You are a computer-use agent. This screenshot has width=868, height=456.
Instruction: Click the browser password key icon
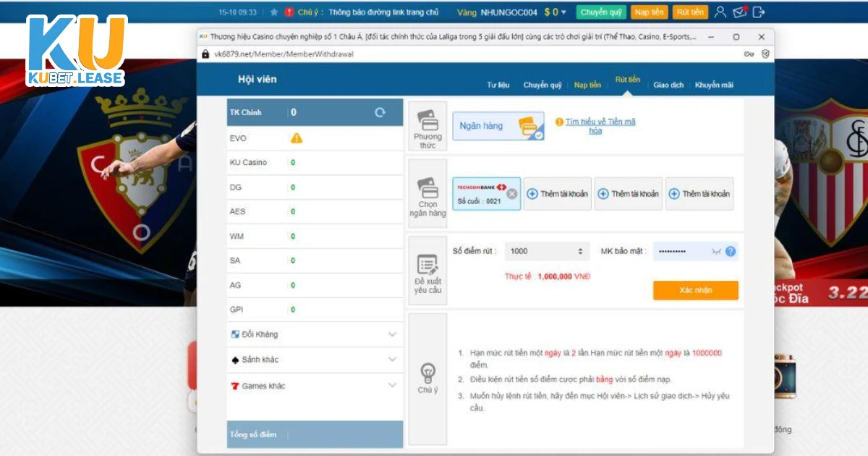[749, 54]
